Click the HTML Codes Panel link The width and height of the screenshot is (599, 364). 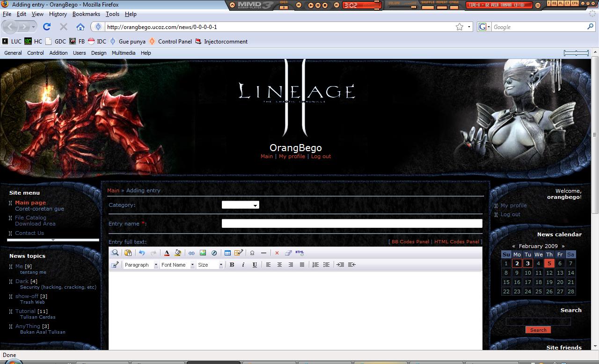point(457,242)
